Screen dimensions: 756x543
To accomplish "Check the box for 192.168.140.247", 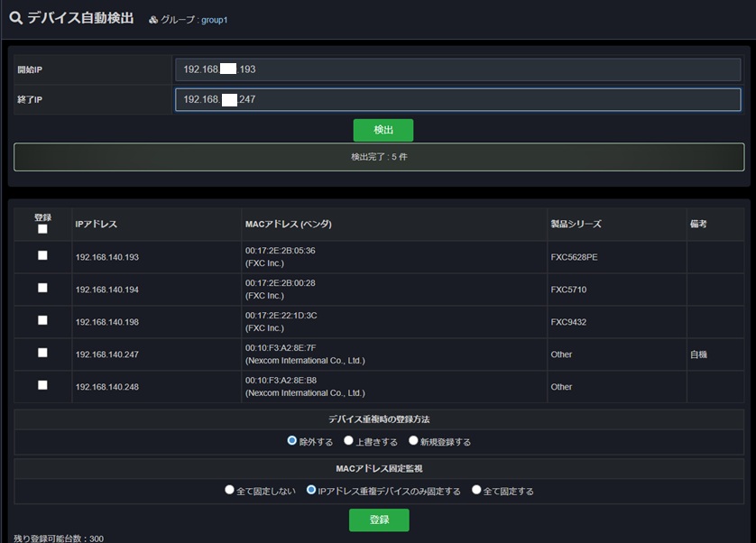I will click(x=42, y=353).
